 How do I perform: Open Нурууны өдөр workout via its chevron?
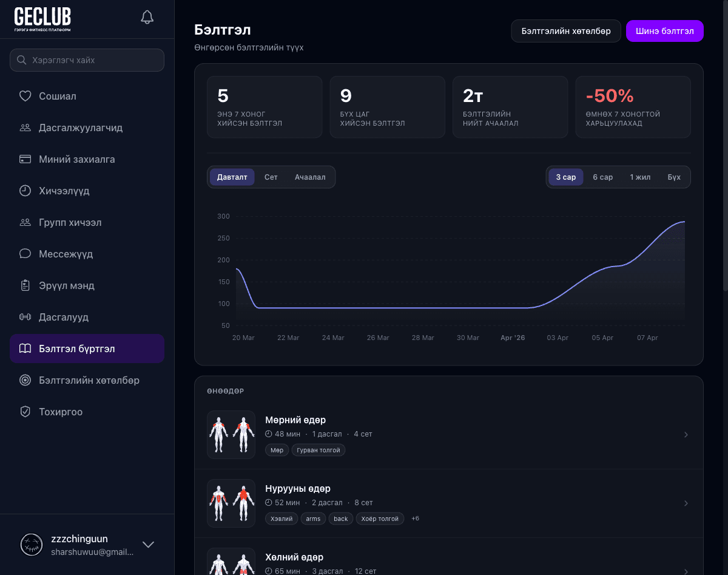click(x=686, y=503)
